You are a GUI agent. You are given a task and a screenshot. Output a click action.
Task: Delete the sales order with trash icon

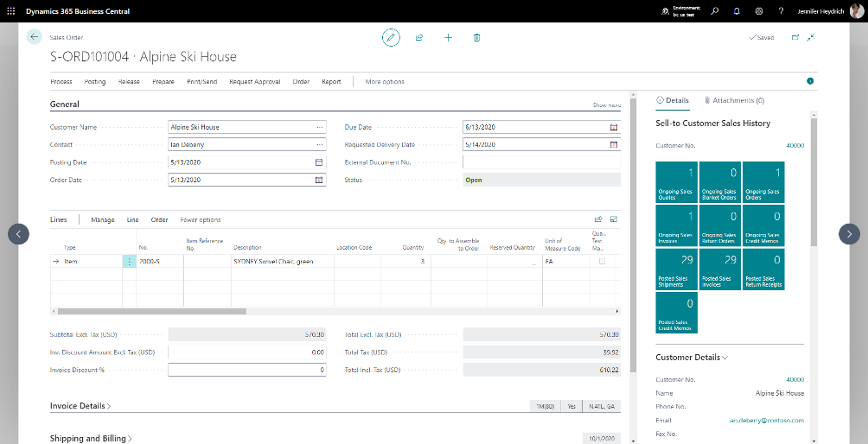(476, 38)
